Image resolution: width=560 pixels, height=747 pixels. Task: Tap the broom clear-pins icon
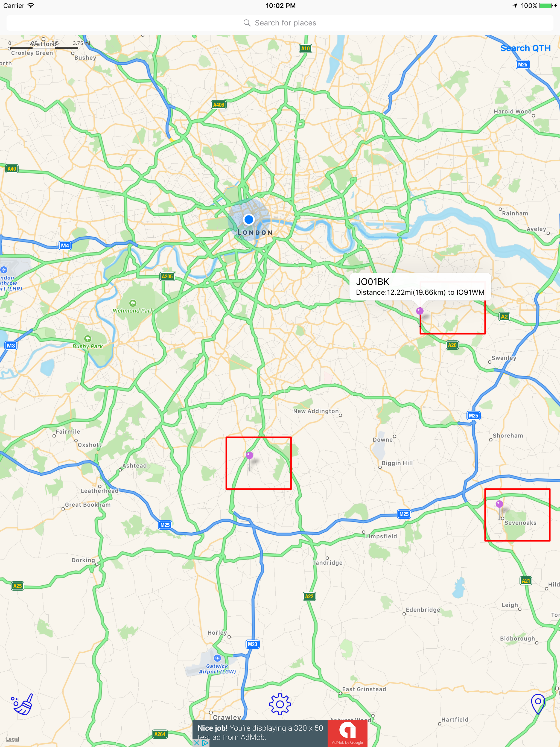click(22, 704)
